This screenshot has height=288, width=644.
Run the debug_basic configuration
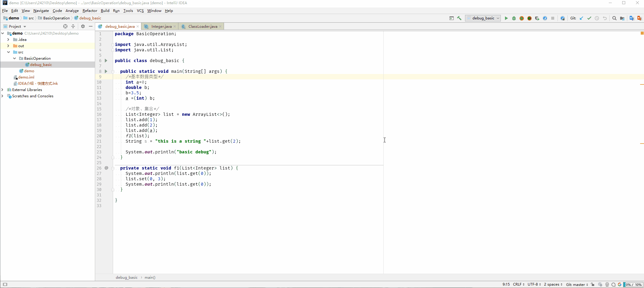(506, 18)
